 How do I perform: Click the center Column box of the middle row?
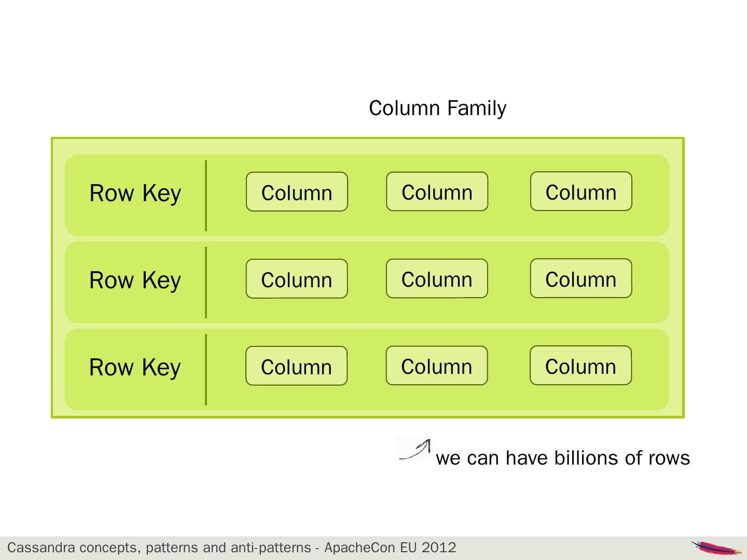pyautogui.click(x=437, y=278)
